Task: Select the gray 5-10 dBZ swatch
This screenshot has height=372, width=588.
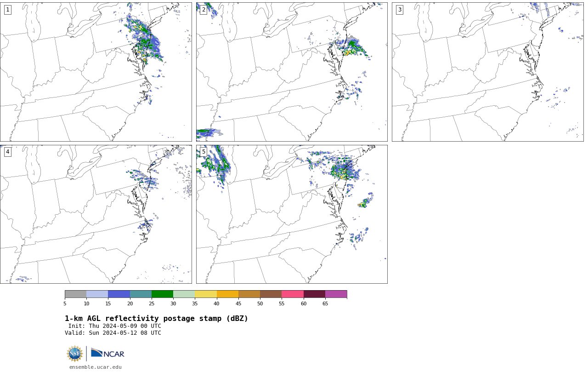Action: pos(75,294)
